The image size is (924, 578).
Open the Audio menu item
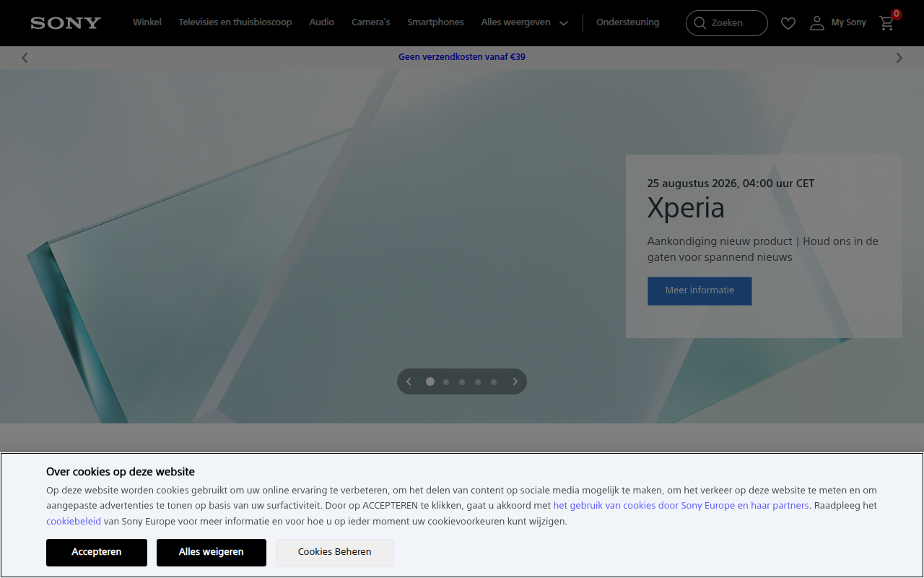coord(322,22)
